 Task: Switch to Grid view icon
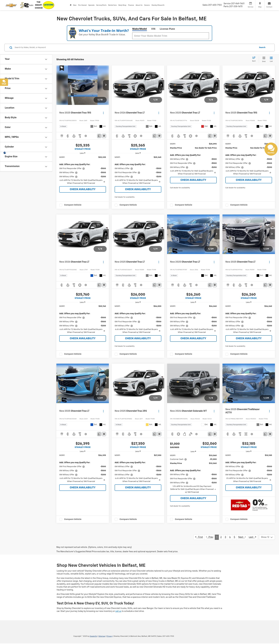point(264,58)
